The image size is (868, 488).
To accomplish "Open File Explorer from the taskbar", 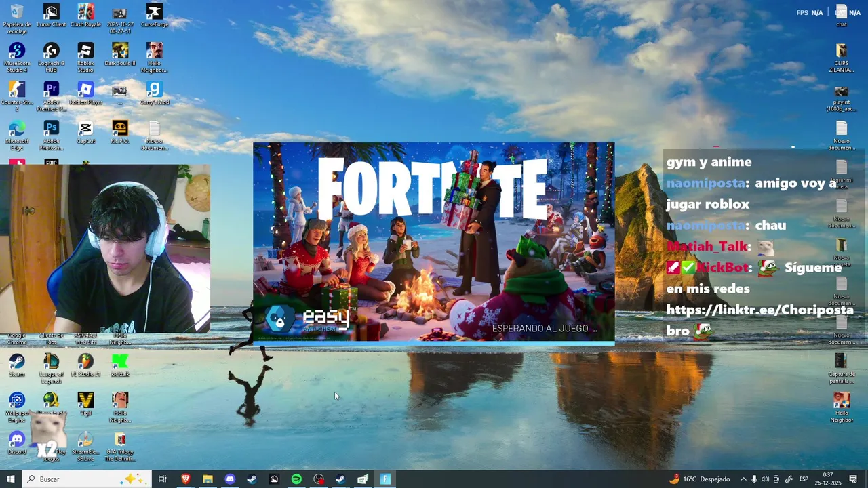I will pyautogui.click(x=208, y=479).
